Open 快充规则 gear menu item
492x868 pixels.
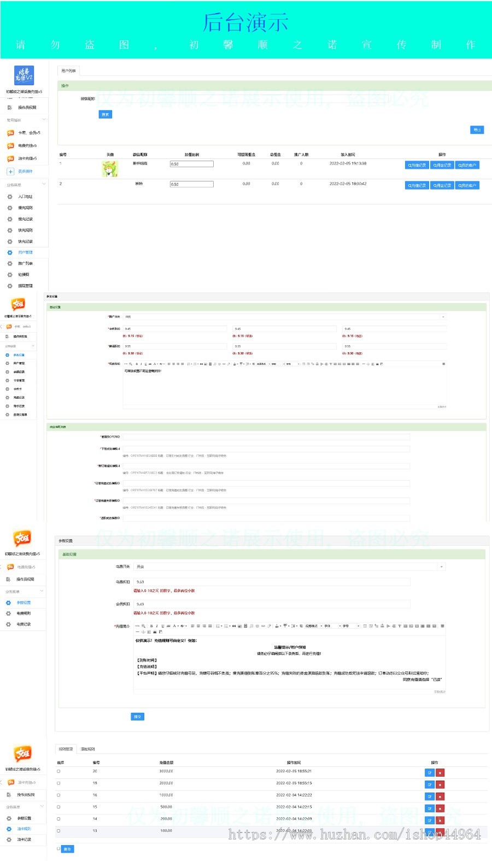20,230
